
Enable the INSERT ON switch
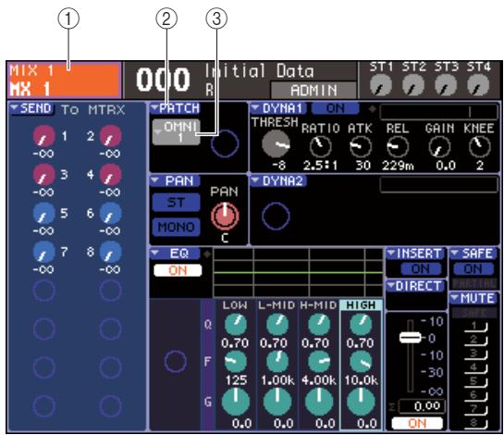[421, 268]
